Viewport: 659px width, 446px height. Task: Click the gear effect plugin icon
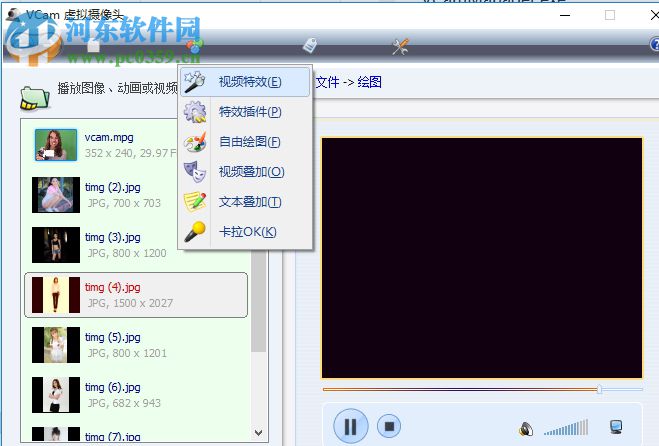coord(195,112)
